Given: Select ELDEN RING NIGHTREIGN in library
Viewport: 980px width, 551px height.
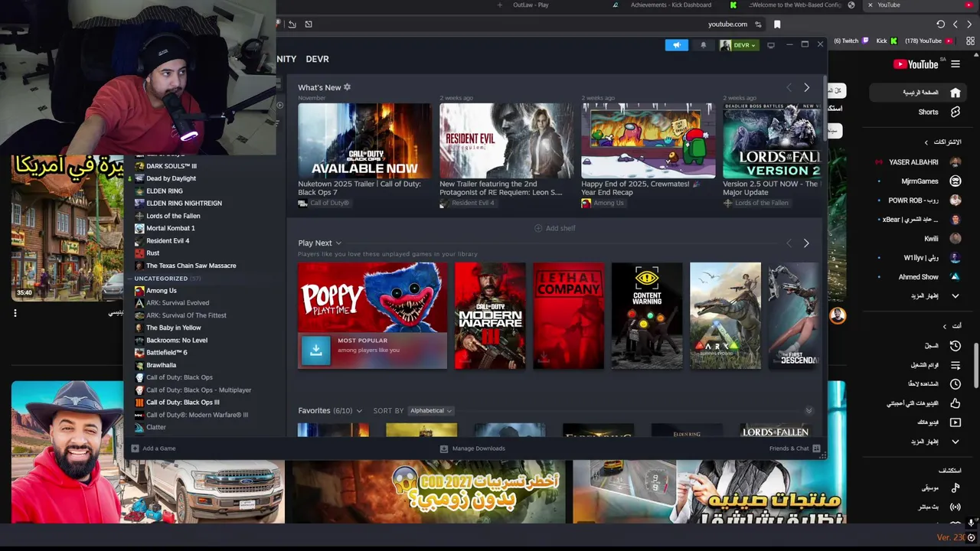Looking at the screenshot, I should coord(184,204).
